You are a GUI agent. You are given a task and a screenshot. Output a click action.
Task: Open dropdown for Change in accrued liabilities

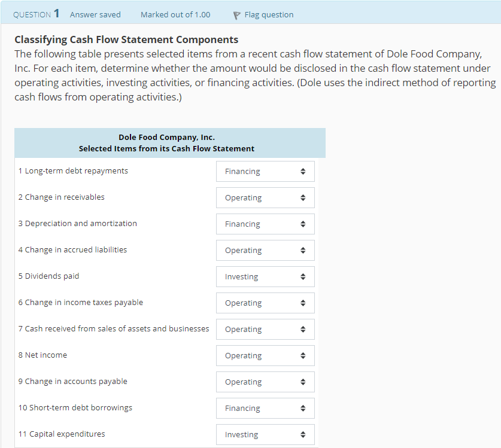tap(265, 251)
